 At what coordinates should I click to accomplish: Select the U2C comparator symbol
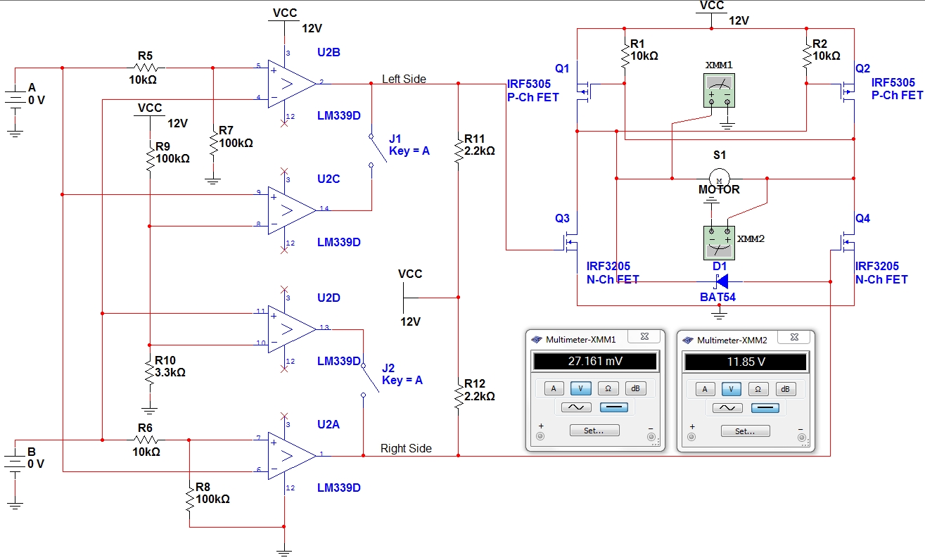pos(292,209)
